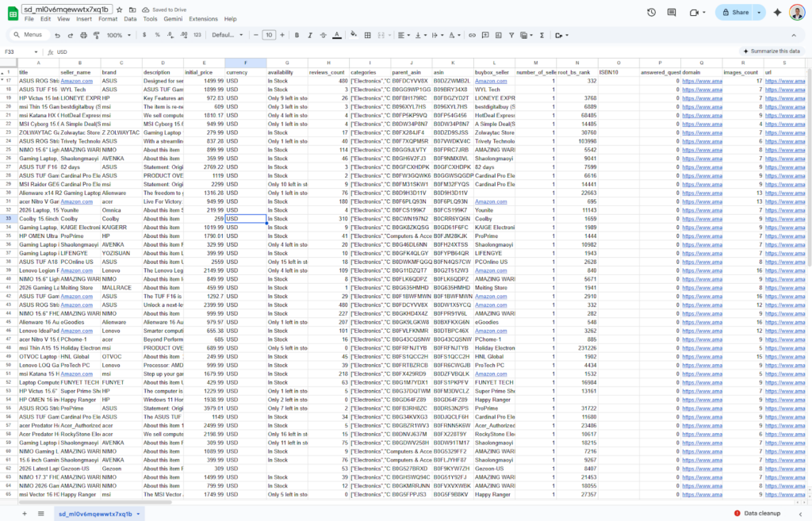Open Google Sheets home logo
The image size is (812, 521).
13,13
